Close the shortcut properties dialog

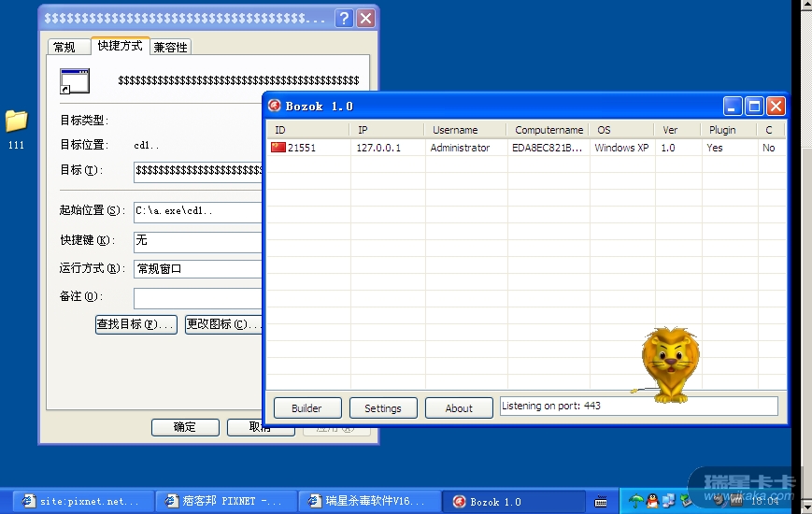(365, 19)
